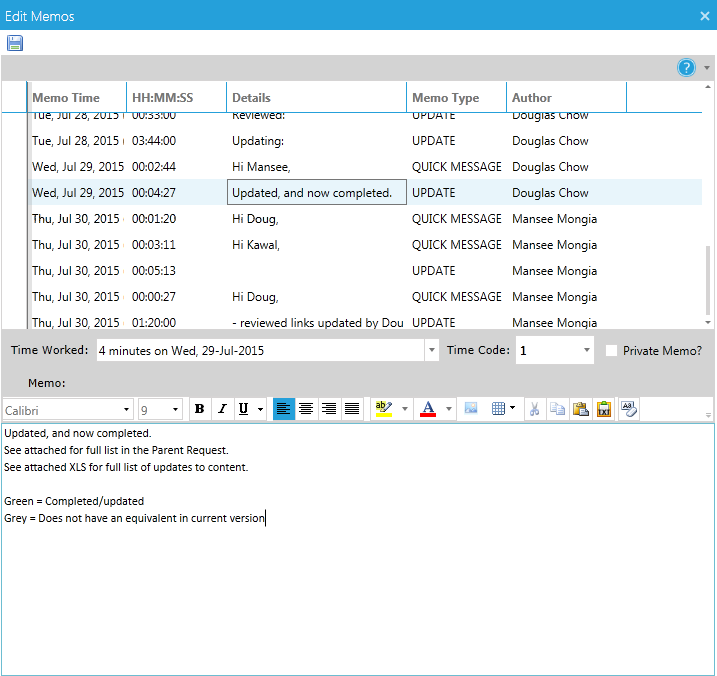Toggle underline formatting

[x=243, y=409]
